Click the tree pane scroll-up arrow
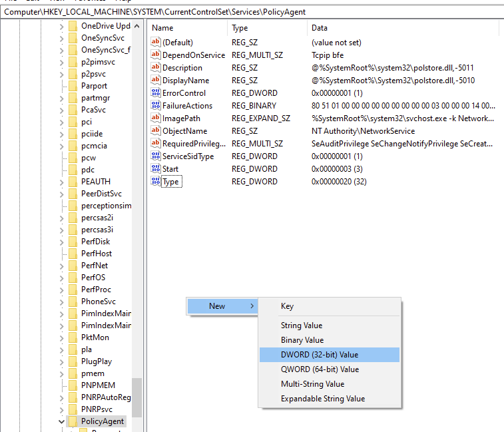Viewport: 504px width, 432px height. (x=137, y=26)
